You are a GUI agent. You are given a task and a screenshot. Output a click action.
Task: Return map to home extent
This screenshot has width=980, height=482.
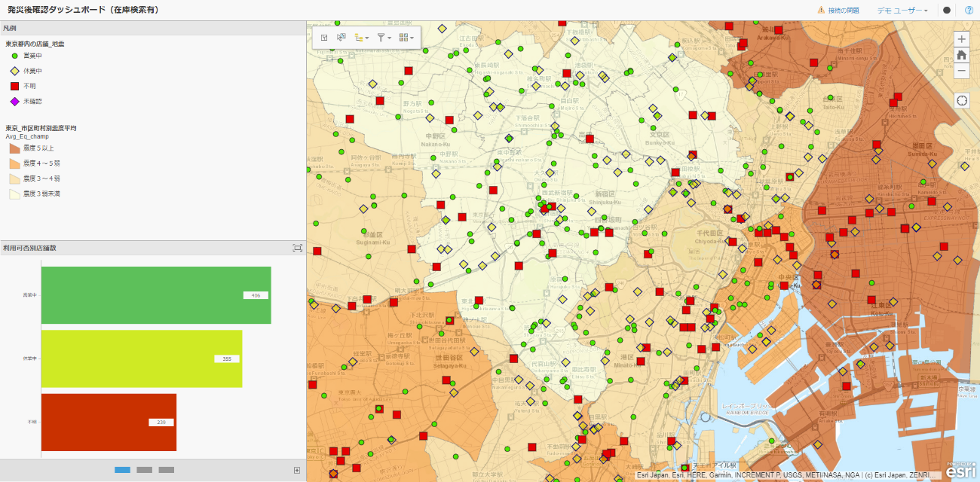pos(962,55)
